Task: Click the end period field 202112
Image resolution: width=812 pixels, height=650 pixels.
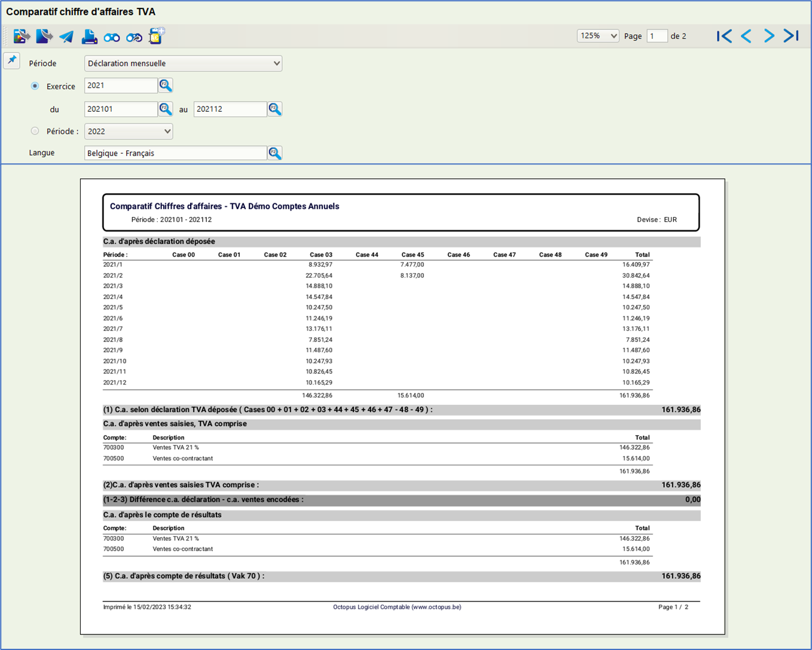Action: [x=230, y=109]
